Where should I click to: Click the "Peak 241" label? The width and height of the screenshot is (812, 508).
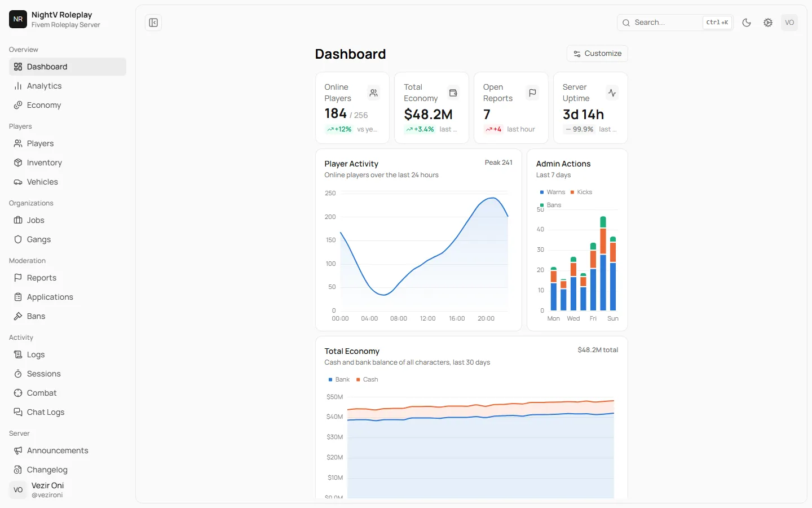(498, 163)
